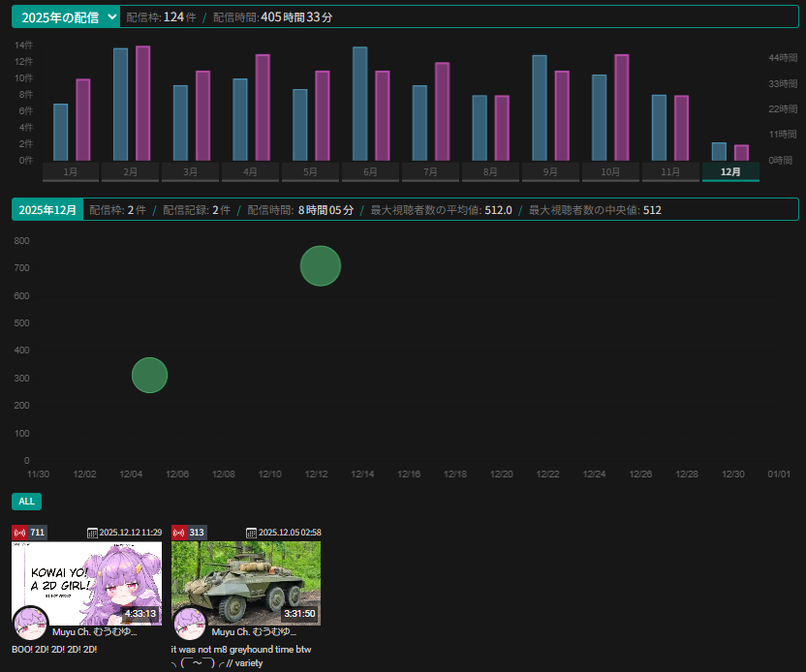Select the 9月 month tab

click(550, 171)
